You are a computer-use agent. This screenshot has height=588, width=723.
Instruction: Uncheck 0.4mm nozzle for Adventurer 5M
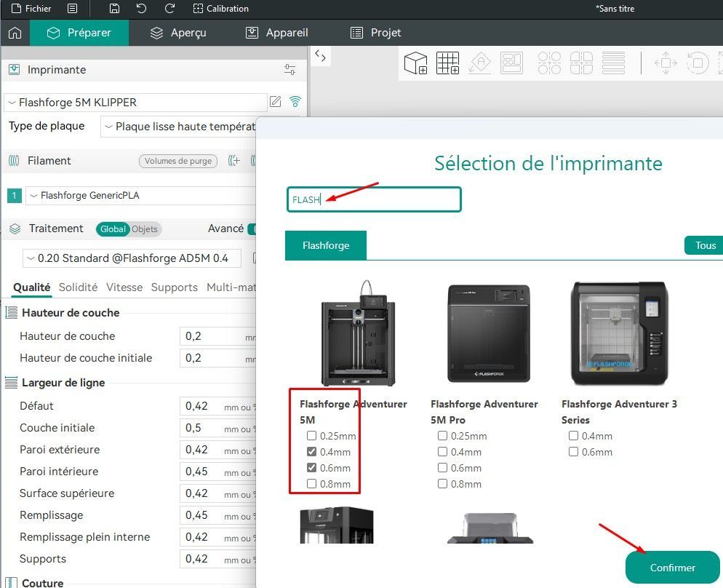point(312,451)
